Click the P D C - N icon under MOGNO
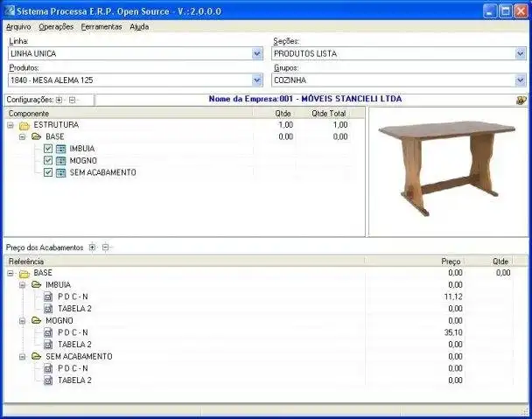The image size is (532, 419). pyautogui.click(x=48, y=332)
